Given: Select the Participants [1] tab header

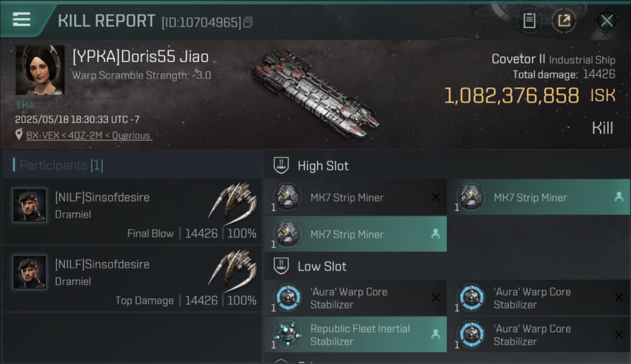Looking at the screenshot, I should 61,165.
